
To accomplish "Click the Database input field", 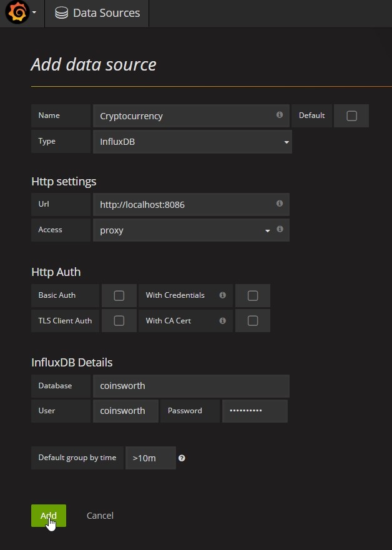I will (x=191, y=386).
